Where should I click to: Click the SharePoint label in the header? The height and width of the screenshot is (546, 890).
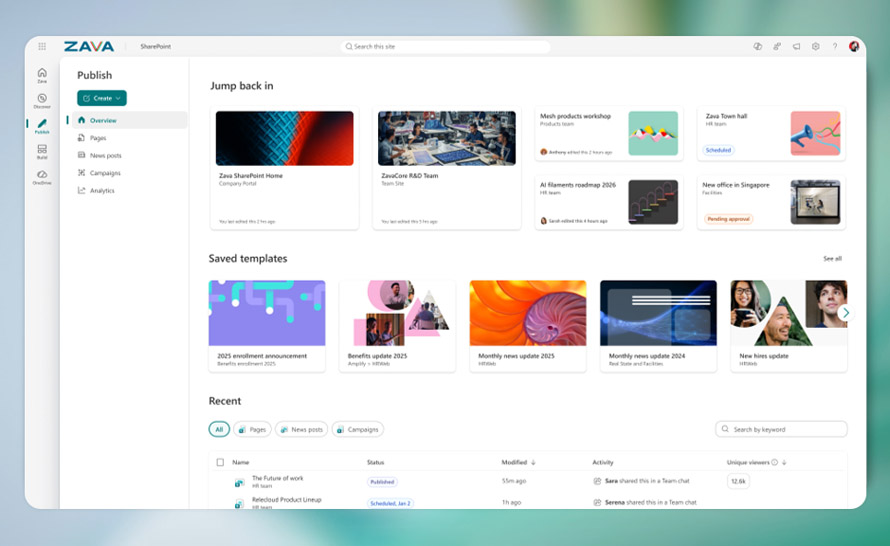pyautogui.click(x=156, y=47)
